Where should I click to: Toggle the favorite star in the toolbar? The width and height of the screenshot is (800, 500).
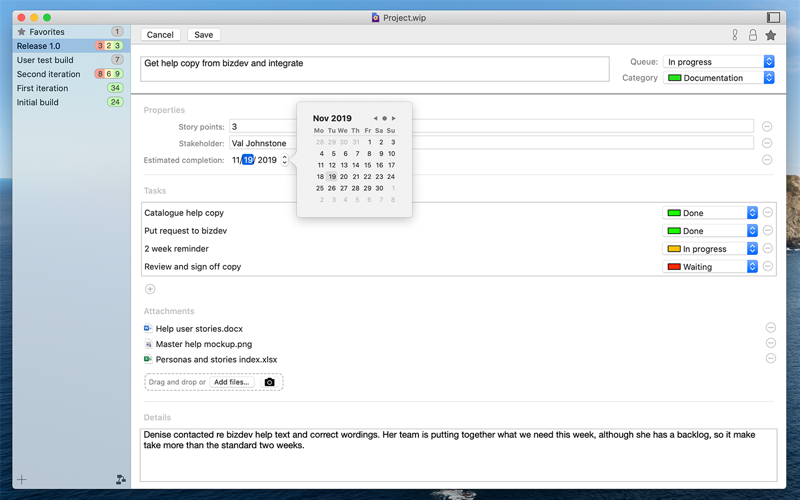point(770,35)
